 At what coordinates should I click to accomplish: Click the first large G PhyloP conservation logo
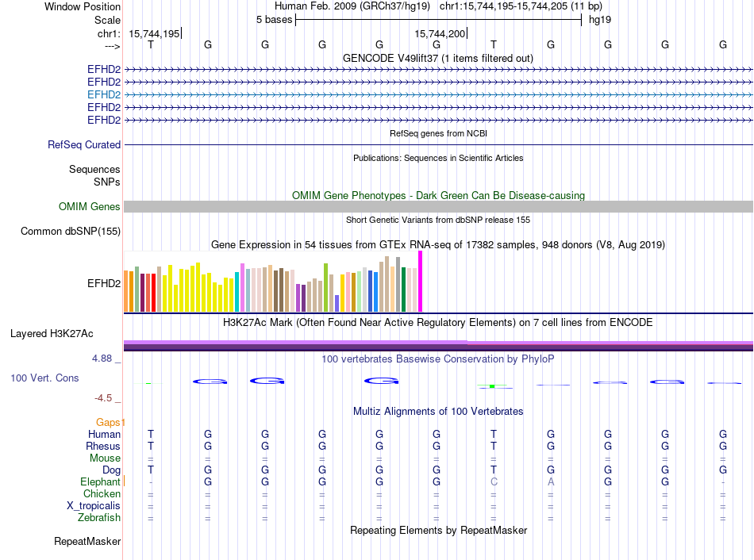point(210,382)
